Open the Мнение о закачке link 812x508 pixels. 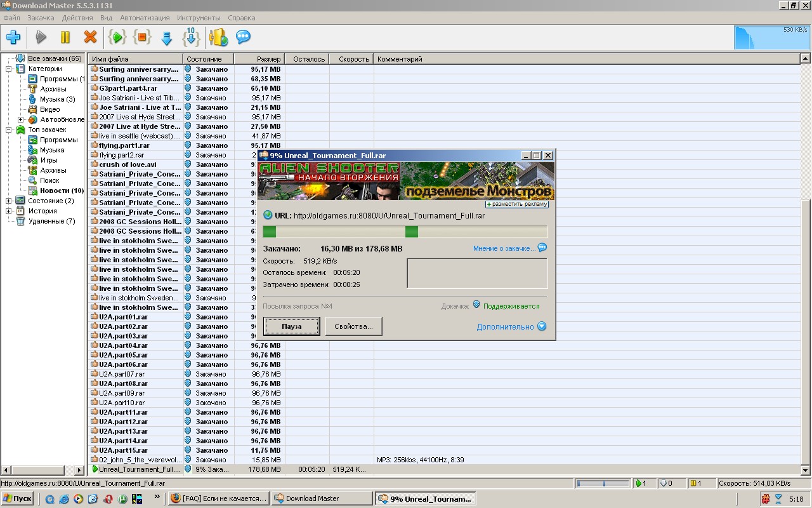click(x=504, y=248)
